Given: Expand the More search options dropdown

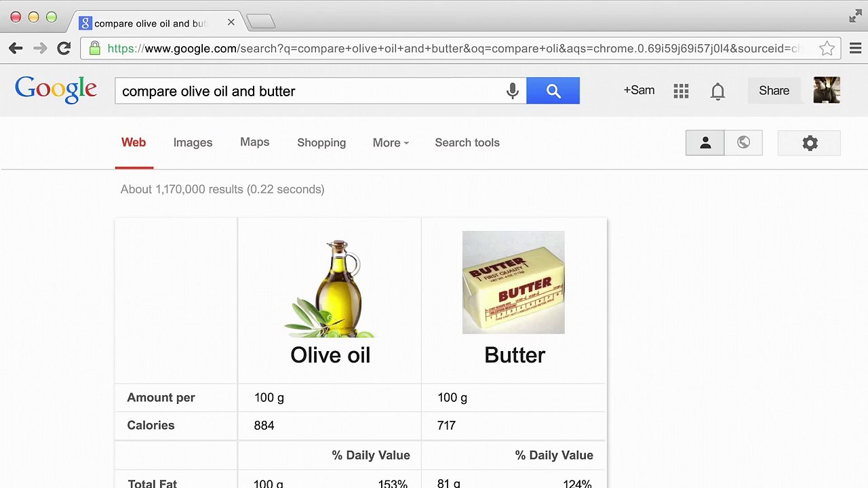Looking at the screenshot, I should (x=391, y=143).
